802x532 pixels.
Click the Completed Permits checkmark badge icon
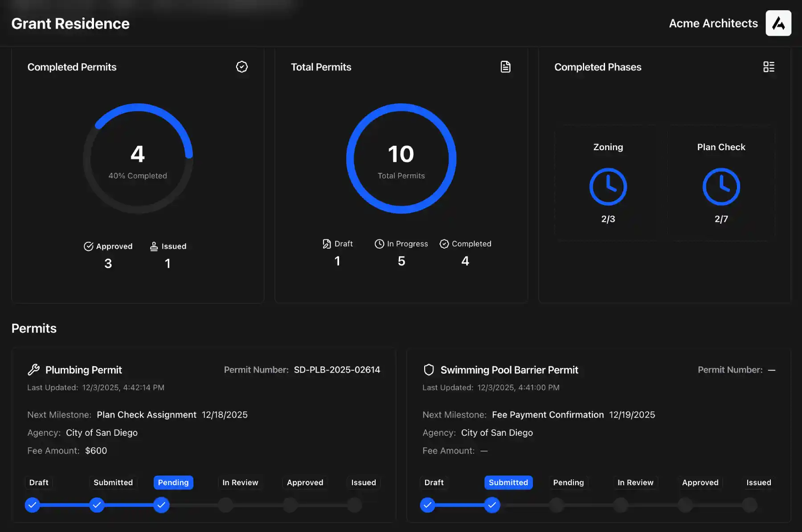pos(241,67)
